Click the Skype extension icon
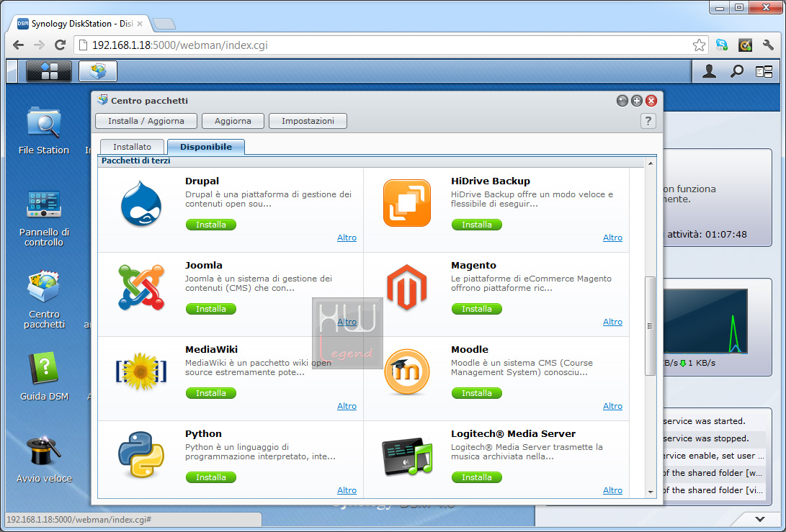The image size is (786, 532). pyautogui.click(x=722, y=45)
